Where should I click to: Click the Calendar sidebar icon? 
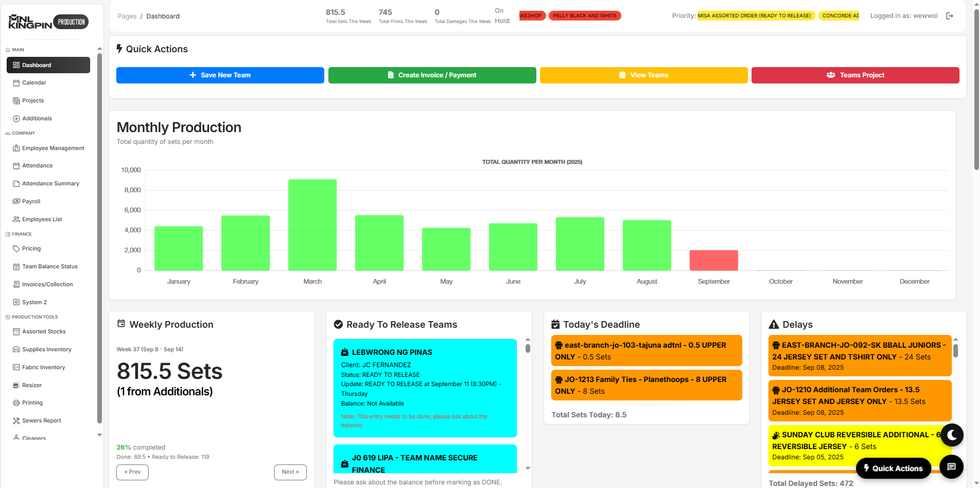[16, 83]
